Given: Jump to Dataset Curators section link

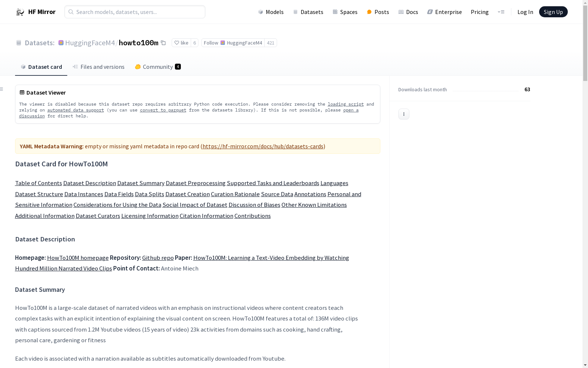Looking at the screenshot, I should [98, 216].
